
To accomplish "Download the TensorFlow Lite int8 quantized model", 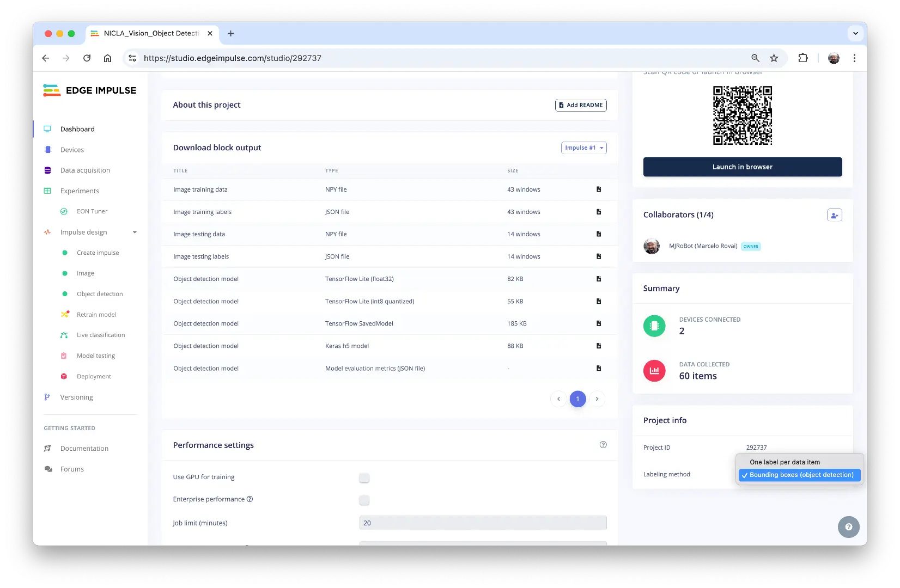I will coord(599,301).
